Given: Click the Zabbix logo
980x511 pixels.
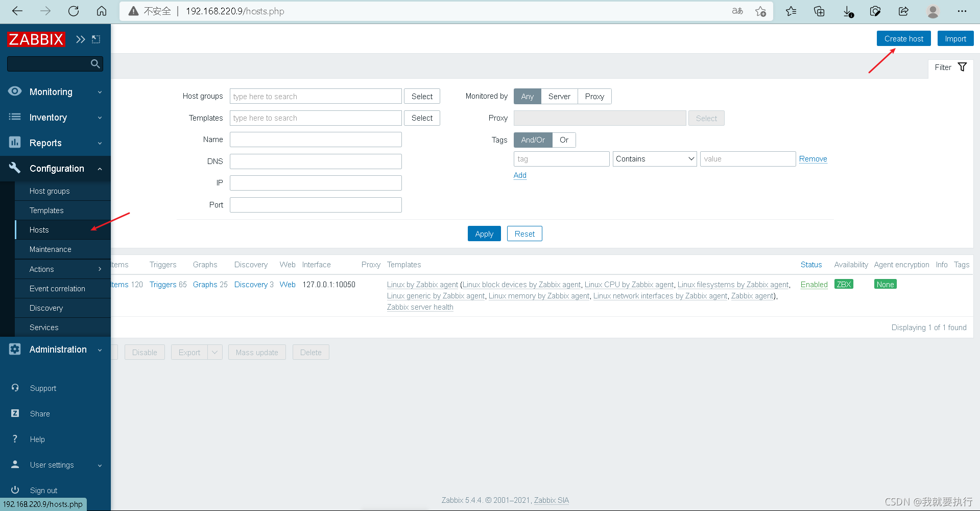Looking at the screenshot, I should pos(36,39).
